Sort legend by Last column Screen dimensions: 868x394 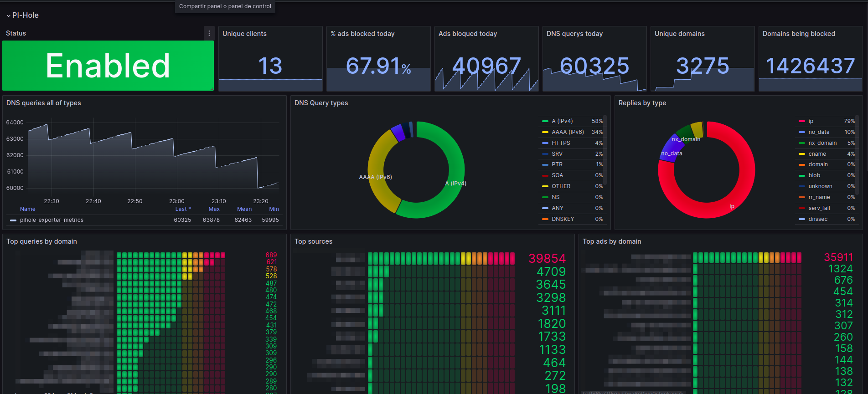(183, 209)
